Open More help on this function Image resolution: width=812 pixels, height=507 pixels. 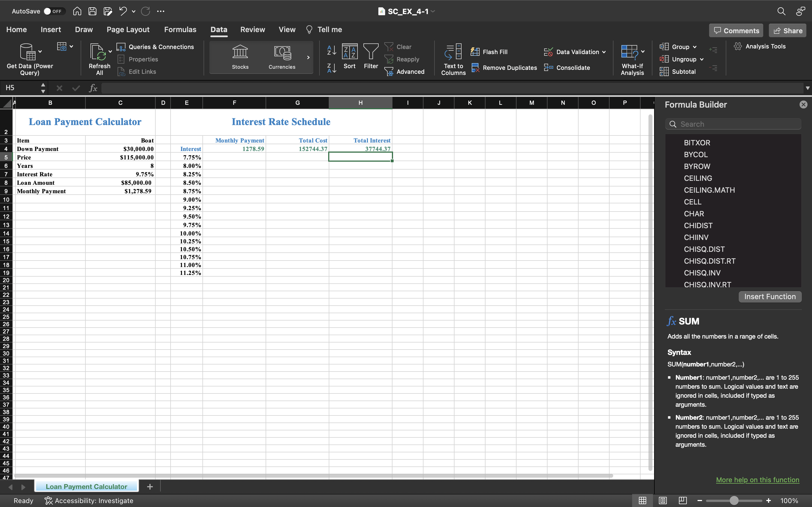(x=757, y=479)
